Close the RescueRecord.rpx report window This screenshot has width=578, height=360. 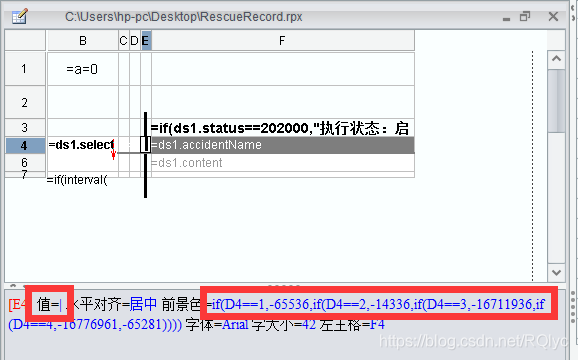pos(553,16)
